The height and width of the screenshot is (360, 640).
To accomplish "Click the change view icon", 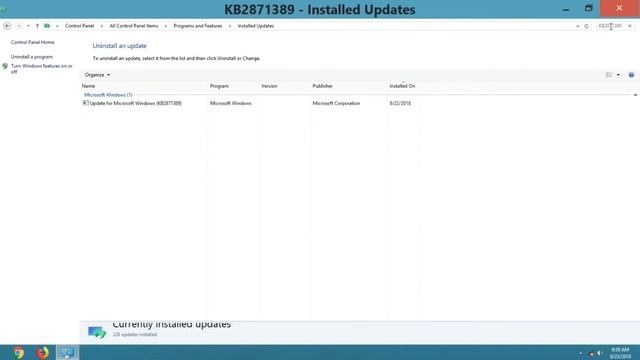I will click(609, 75).
